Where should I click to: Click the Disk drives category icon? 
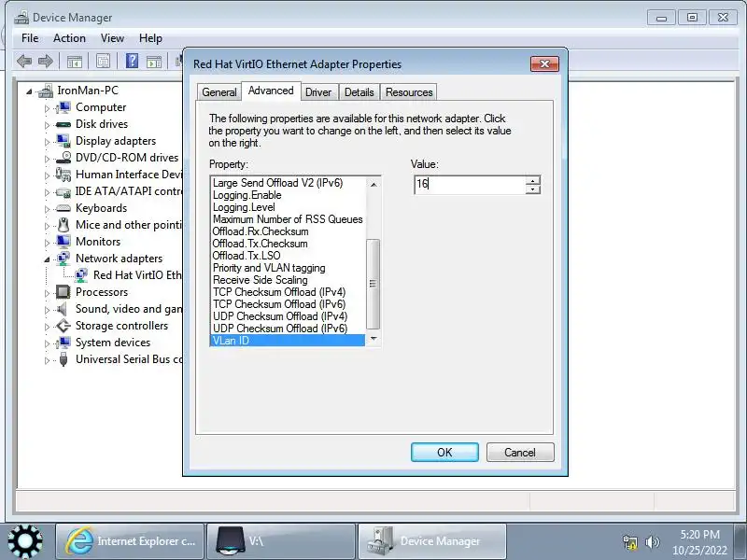pos(63,124)
